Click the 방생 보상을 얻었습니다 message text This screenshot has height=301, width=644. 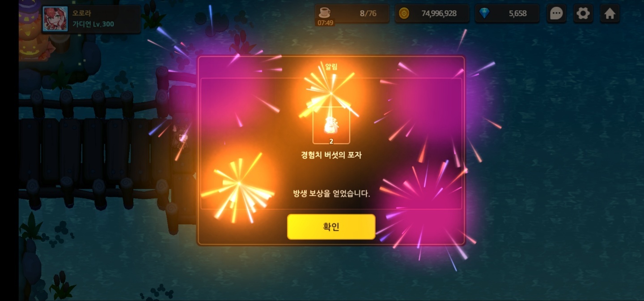(331, 193)
